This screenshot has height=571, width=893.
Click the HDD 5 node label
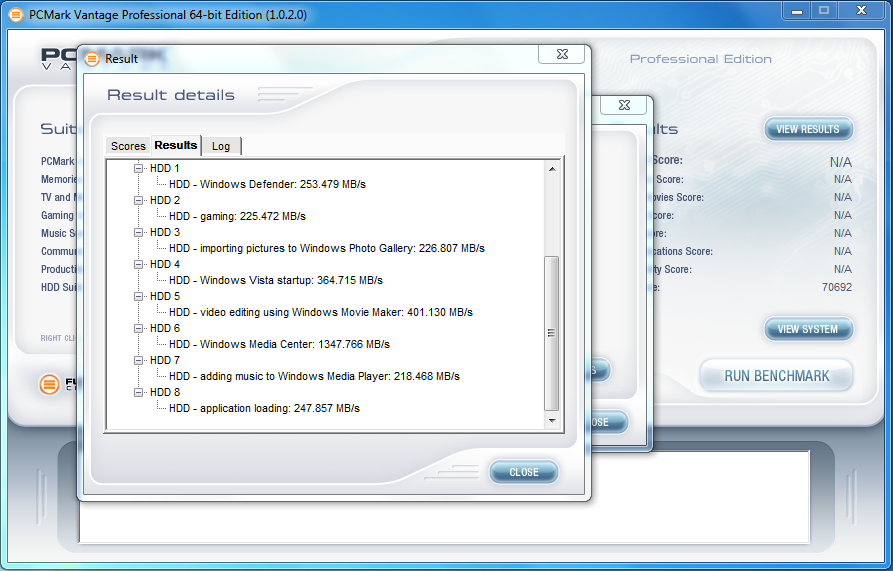[165, 297]
